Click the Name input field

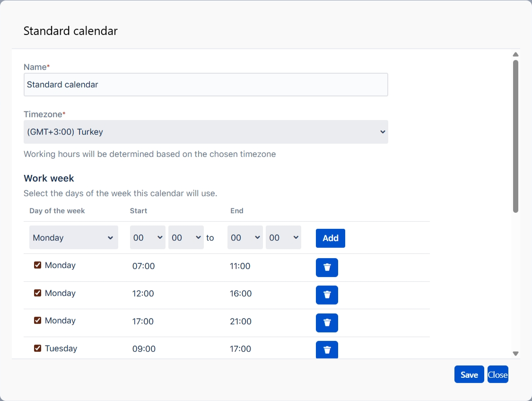point(206,85)
